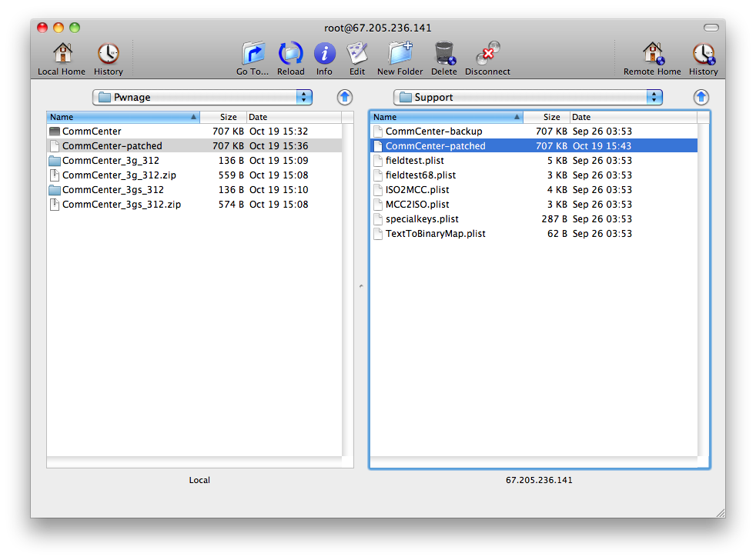Disconnect from the remote server
The width and height of the screenshot is (756, 560).
pyautogui.click(x=487, y=54)
